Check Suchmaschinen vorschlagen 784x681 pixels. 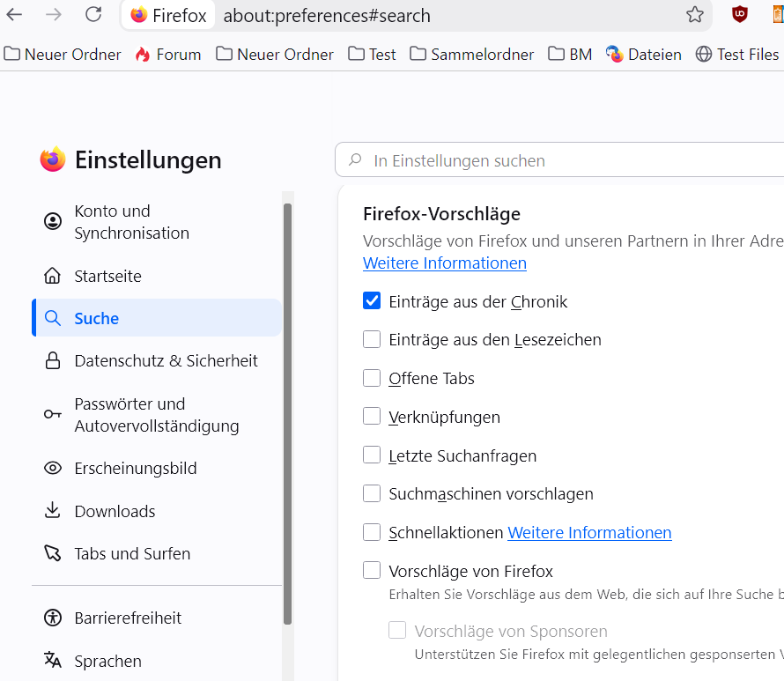[372, 493]
